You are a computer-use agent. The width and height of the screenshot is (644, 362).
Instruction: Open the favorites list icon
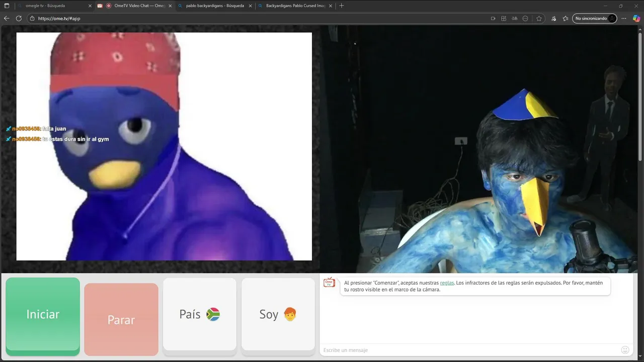pos(566,18)
